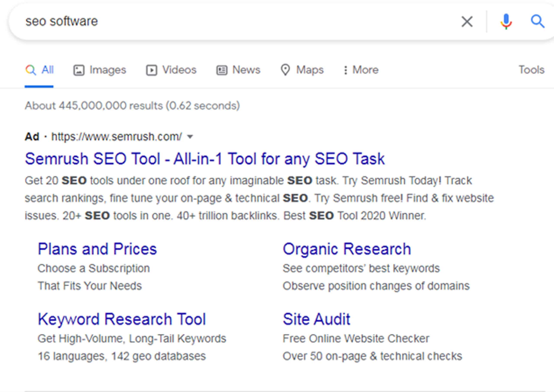Screen dimensions: 554x392
Task: Clear the search box with the X icon
Action: (x=467, y=21)
